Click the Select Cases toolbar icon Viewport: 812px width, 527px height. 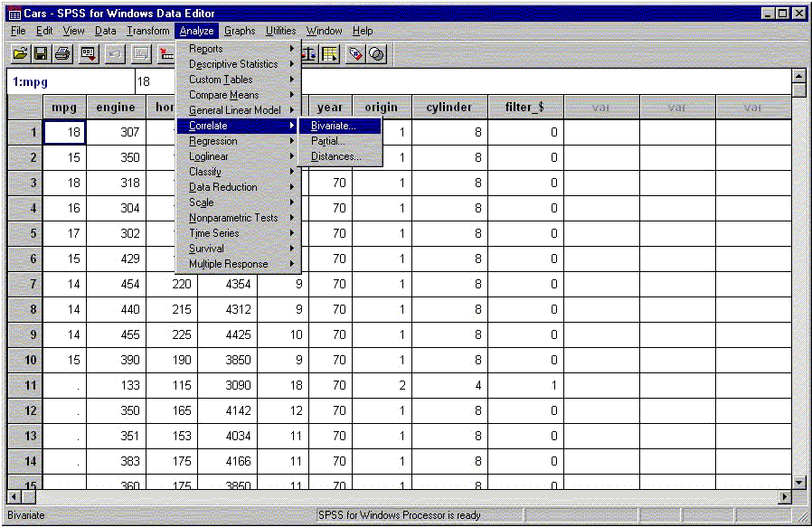[329, 54]
